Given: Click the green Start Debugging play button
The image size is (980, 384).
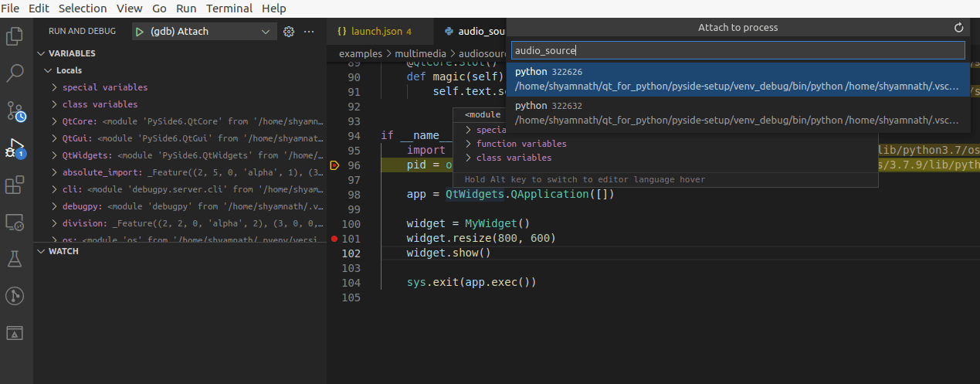Looking at the screenshot, I should tap(139, 32).
